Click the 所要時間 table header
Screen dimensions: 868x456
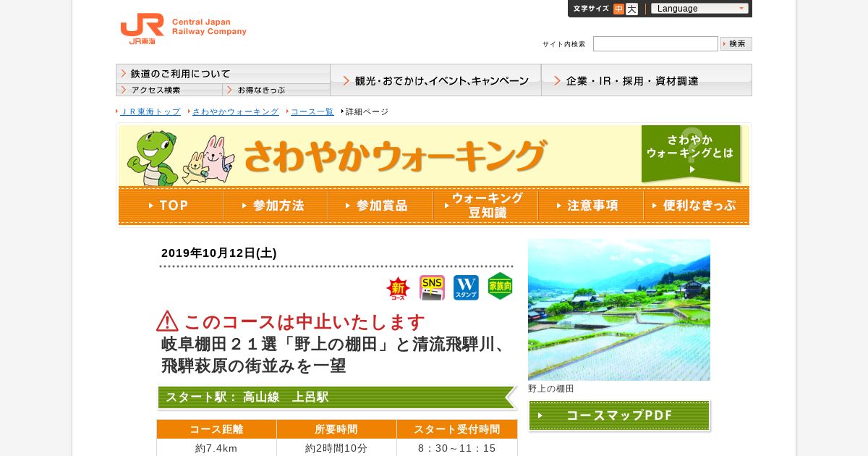click(336, 429)
